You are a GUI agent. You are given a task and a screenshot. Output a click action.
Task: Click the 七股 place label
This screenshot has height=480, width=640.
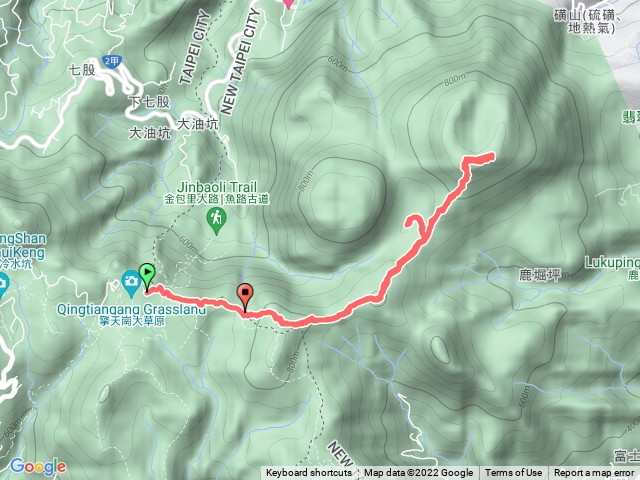(x=82, y=70)
